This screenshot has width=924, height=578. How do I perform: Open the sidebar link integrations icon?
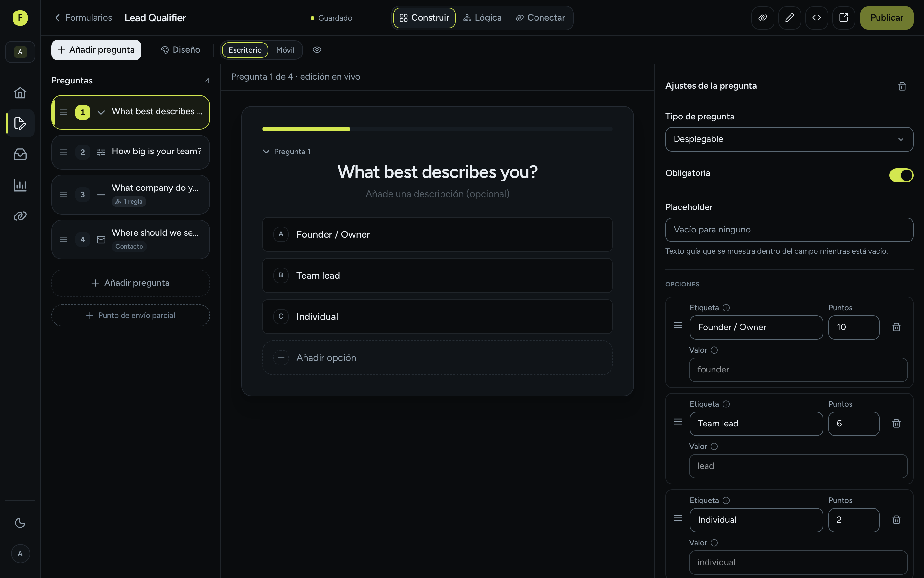pos(20,216)
